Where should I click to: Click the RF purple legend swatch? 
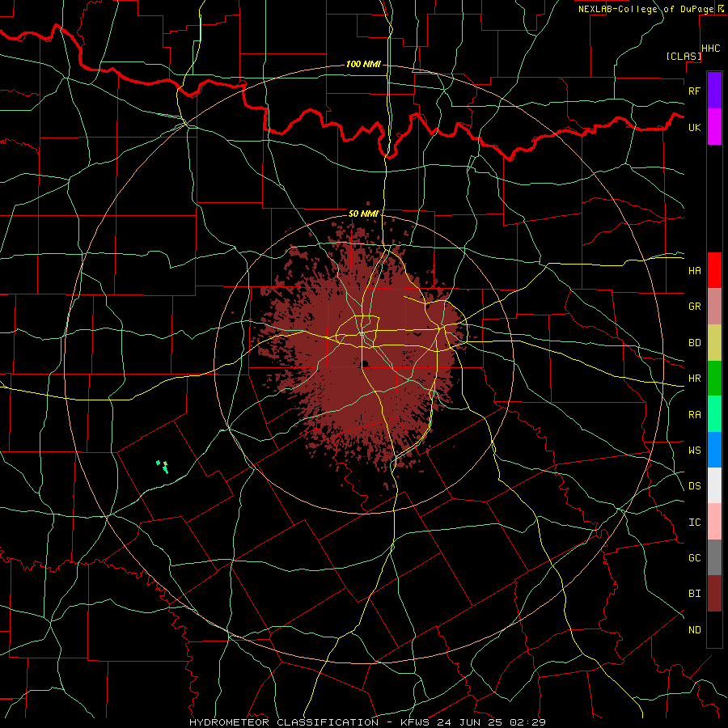click(714, 91)
